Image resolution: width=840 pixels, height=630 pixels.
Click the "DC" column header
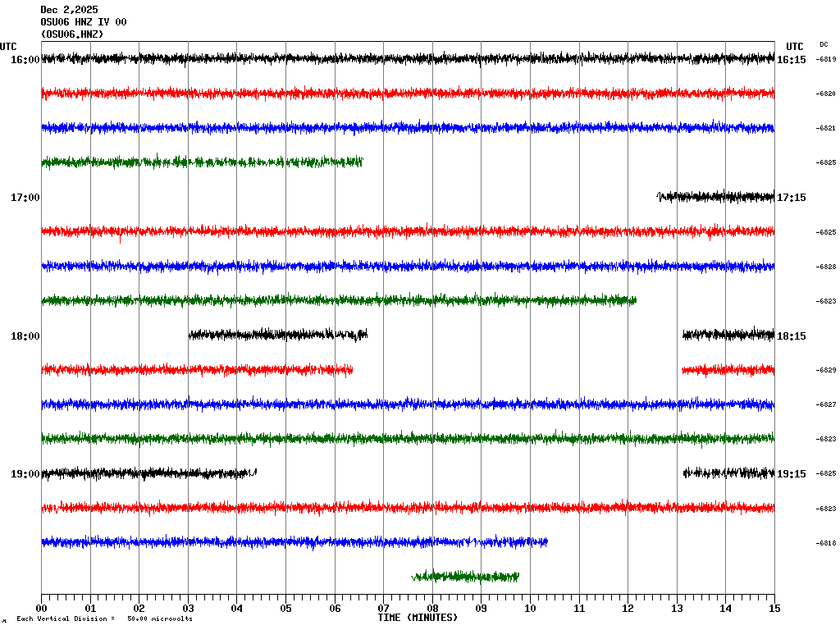coord(824,44)
